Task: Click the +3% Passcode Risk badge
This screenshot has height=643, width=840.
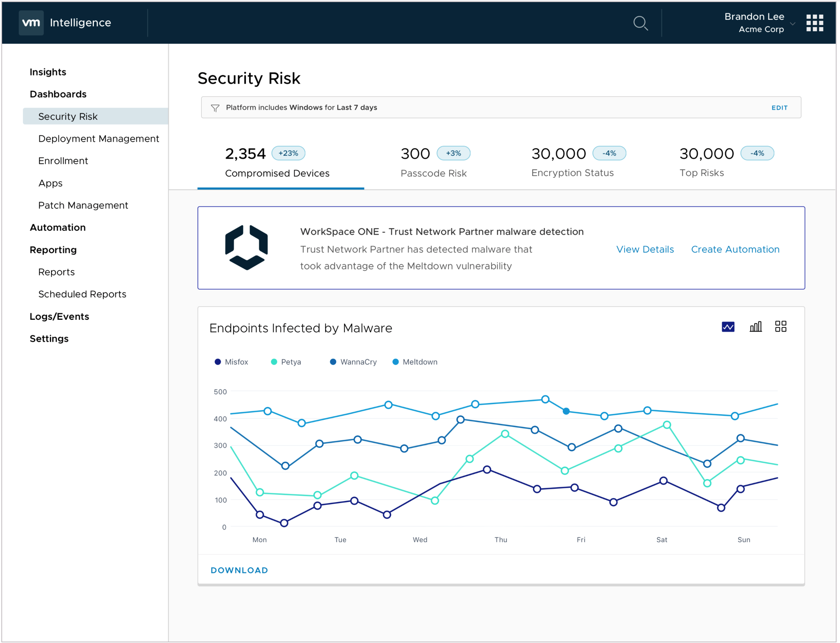Action: pyautogui.click(x=453, y=153)
